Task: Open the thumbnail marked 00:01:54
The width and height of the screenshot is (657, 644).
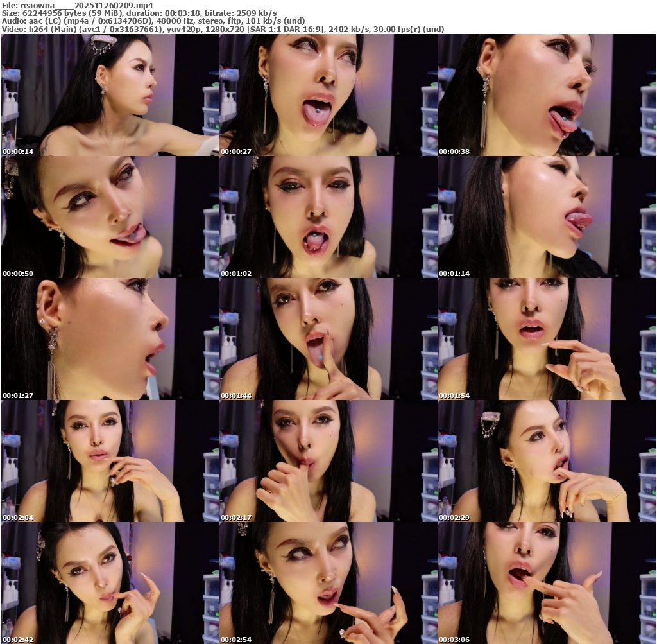Action: [x=546, y=339]
